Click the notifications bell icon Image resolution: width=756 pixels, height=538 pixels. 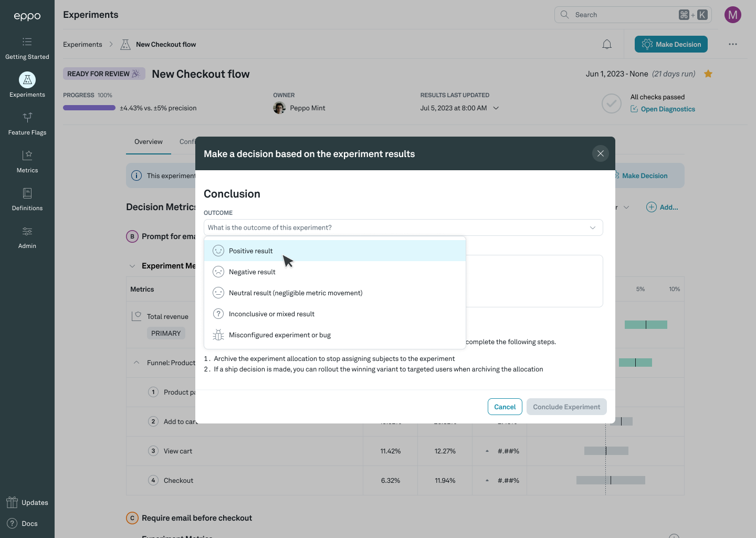[x=607, y=45]
